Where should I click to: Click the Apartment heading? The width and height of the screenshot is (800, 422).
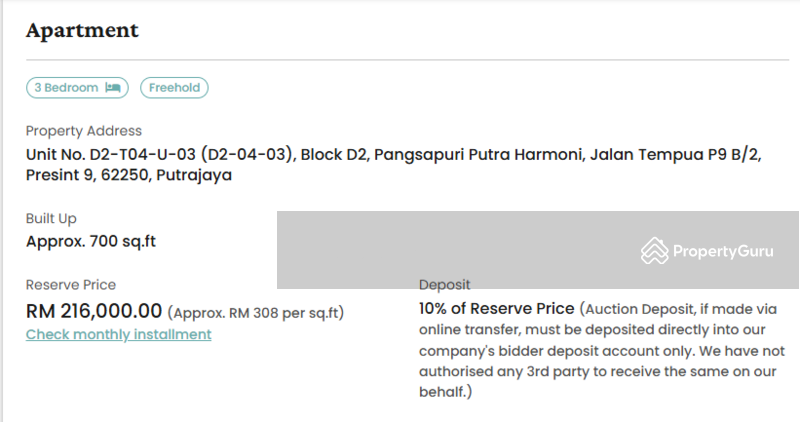coord(82,31)
